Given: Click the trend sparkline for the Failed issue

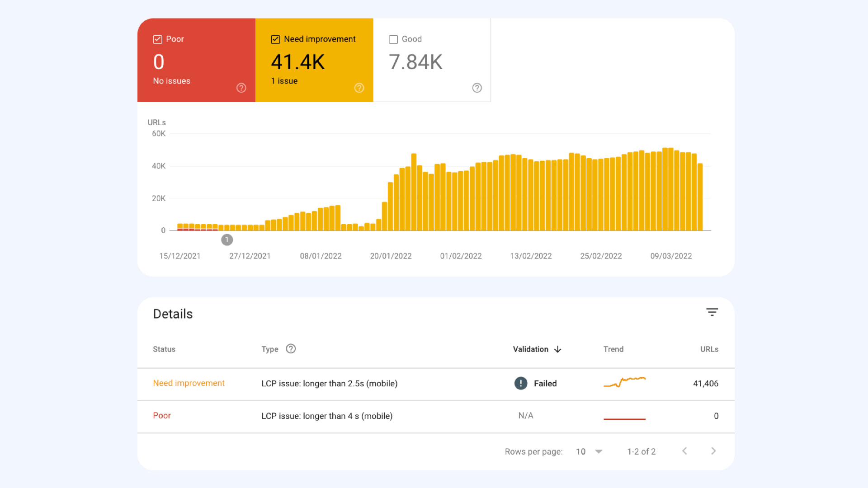Looking at the screenshot, I should [x=624, y=383].
